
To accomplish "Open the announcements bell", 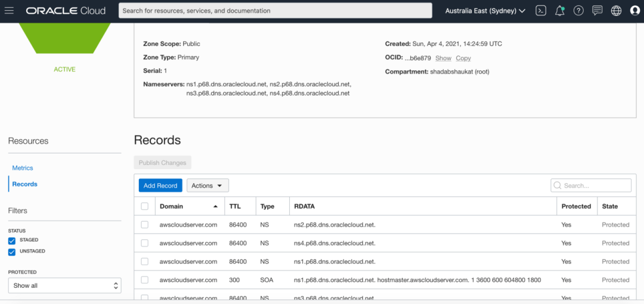I will 559,11.
